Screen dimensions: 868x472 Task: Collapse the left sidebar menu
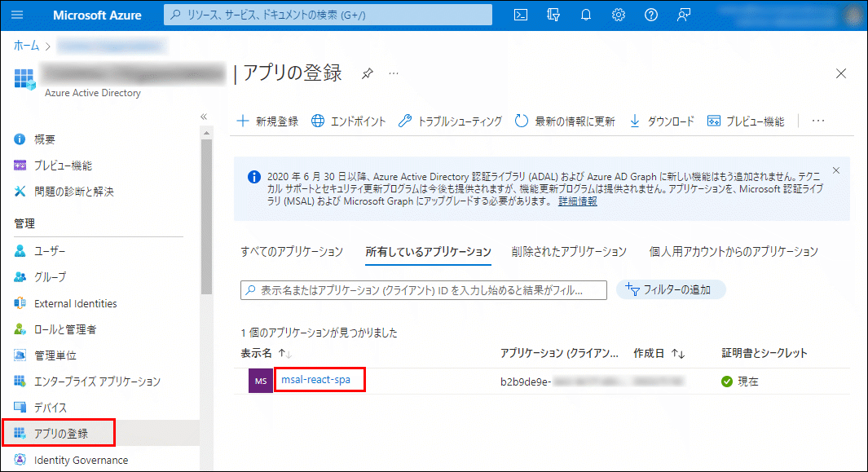point(204,117)
